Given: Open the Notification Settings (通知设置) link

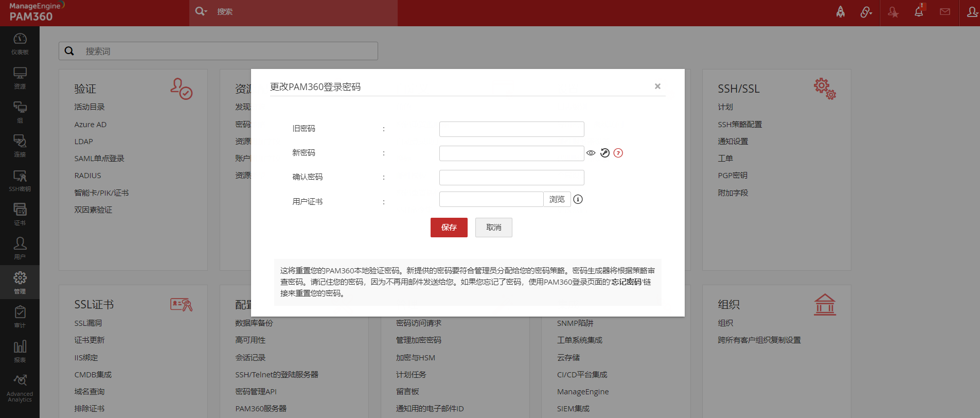Looking at the screenshot, I should coord(733,142).
